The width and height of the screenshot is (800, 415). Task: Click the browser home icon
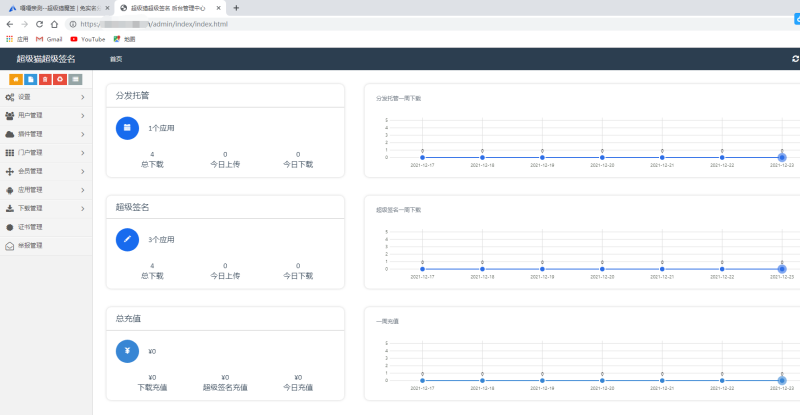tap(54, 24)
